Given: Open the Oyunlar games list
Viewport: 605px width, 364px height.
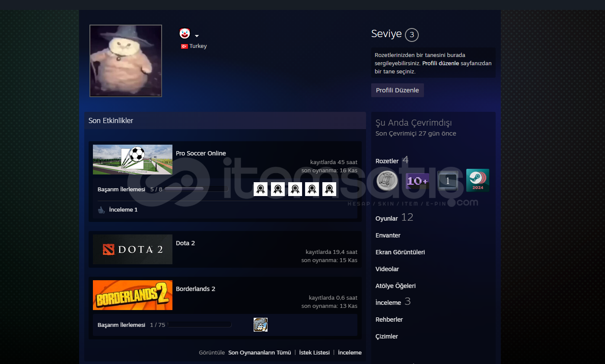Looking at the screenshot, I should pyautogui.click(x=387, y=218).
